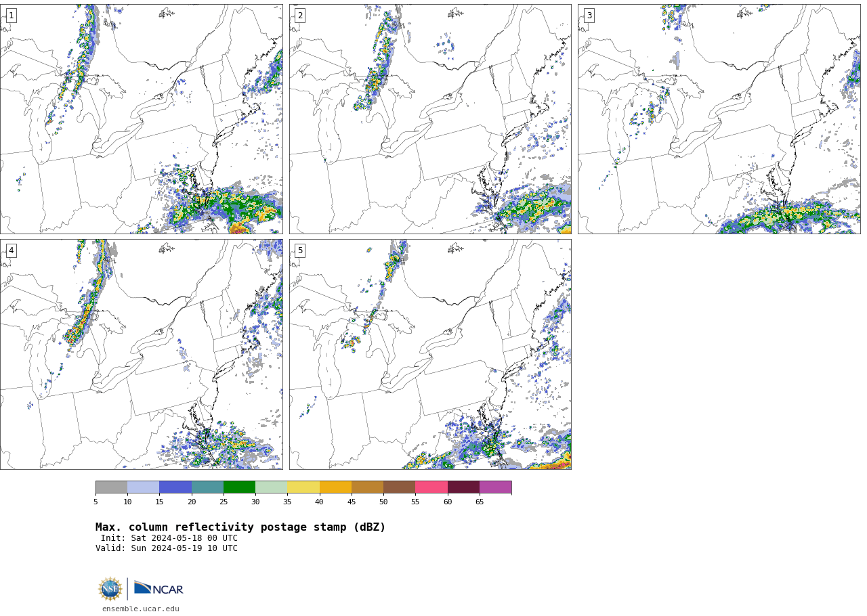Click the panel number 5 label
Viewport: 867px width, 616px height.
click(300, 250)
